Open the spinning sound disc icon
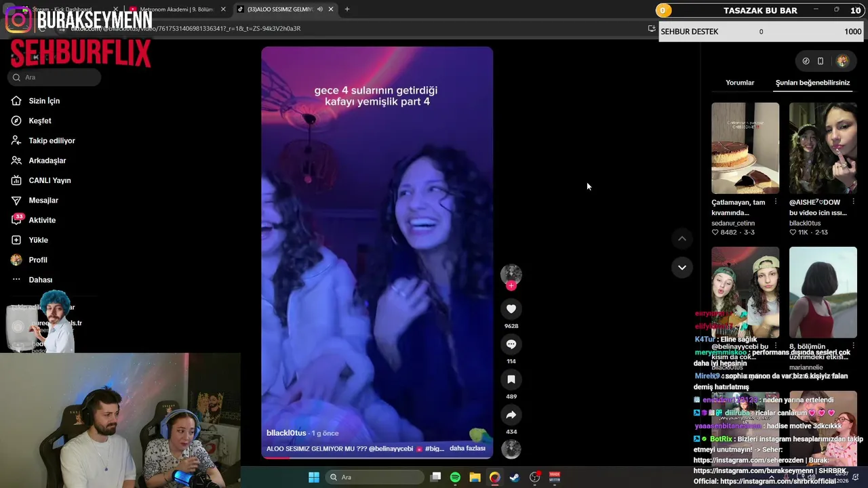 point(511,449)
